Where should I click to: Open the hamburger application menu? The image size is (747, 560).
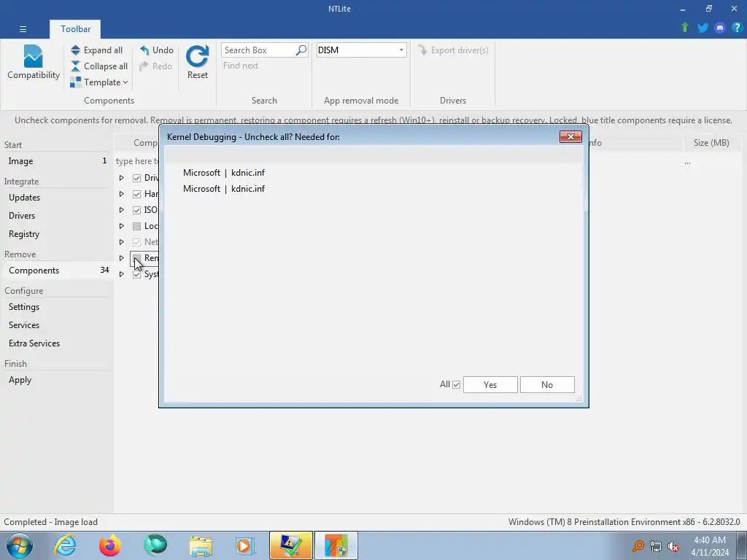(x=23, y=29)
